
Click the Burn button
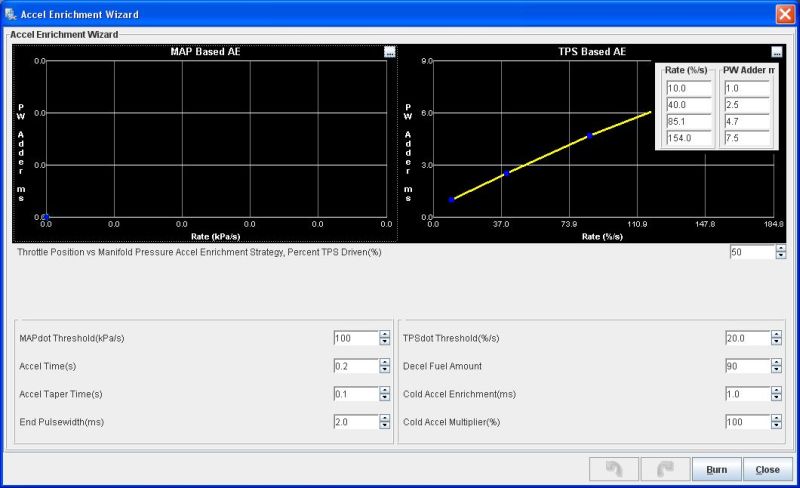click(x=717, y=469)
